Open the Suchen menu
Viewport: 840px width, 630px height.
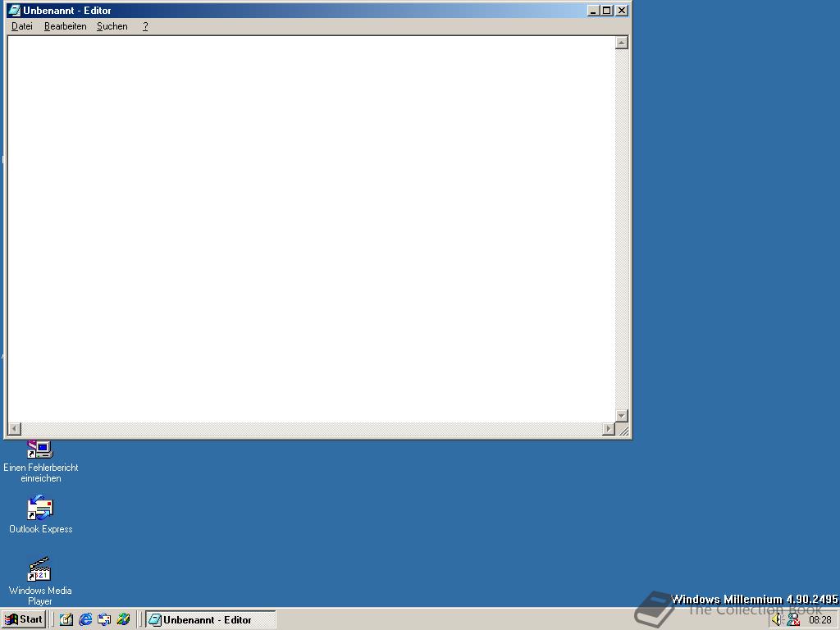tap(112, 26)
